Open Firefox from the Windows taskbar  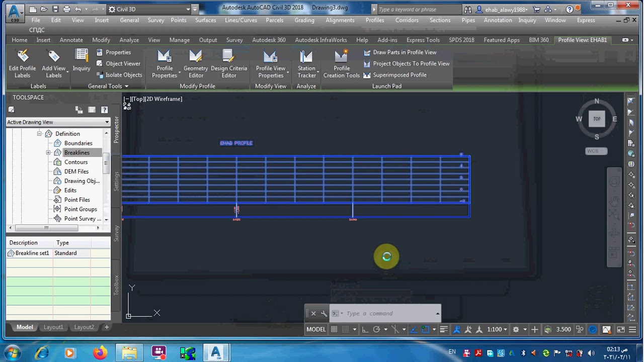coord(100,352)
